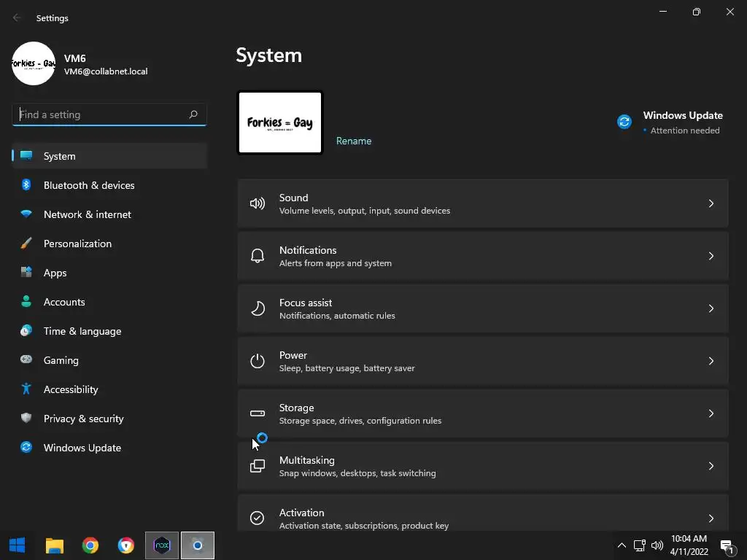This screenshot has height=560, width=747.
Task: Show hidden system tray icons
Action: 622,545
